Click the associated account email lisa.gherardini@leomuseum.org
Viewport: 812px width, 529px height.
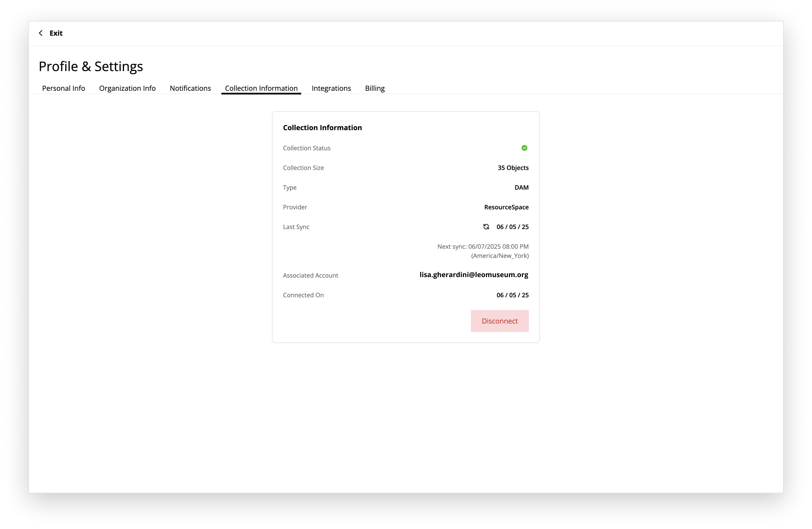[x=474, y=275]
